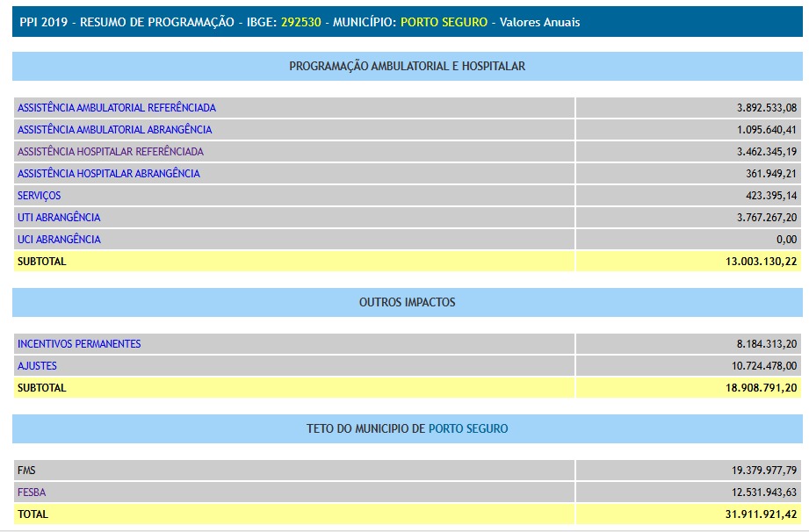Screen dimensions: 809x532
Task: Click Assistência Ambulatorial Abrangência link
Action: click(x=114, y=130)
